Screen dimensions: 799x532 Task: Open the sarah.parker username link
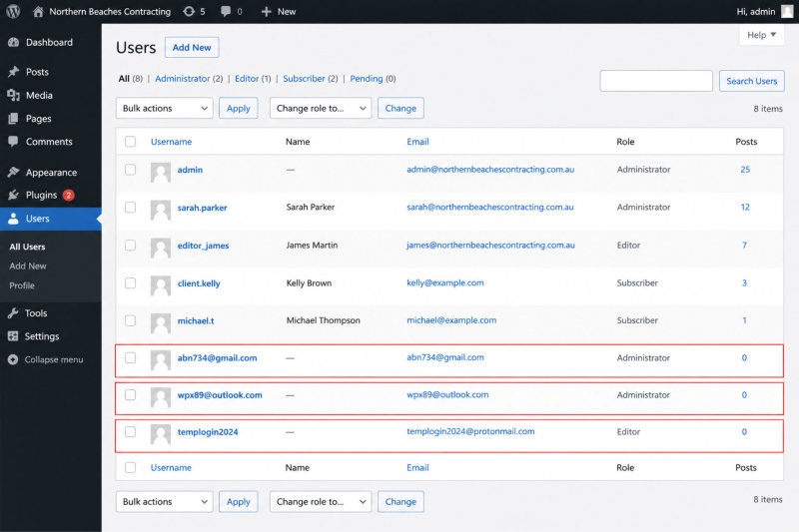click(202, 208)
